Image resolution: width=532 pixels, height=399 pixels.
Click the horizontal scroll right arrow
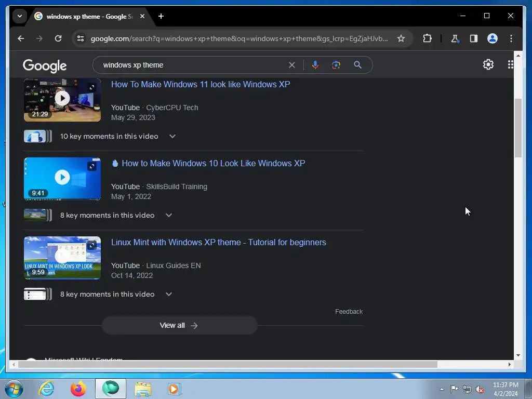pyautogui.click(x=509, y=364)
